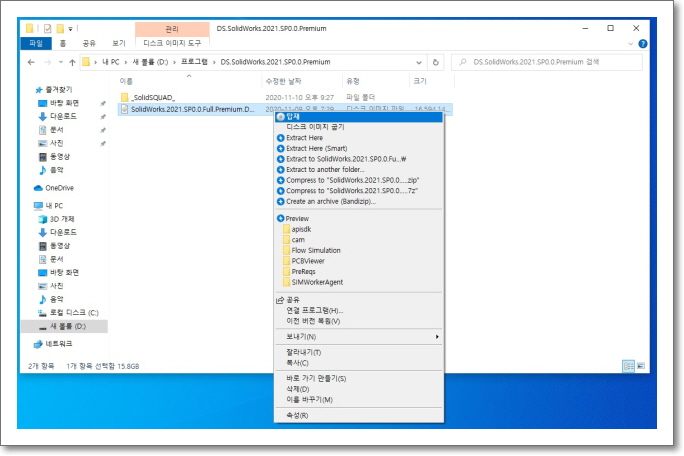The width and height of the screenshot is (684, 456).
Task: Open 바탕 화면 under quick access
Action: tap(64, 103)
